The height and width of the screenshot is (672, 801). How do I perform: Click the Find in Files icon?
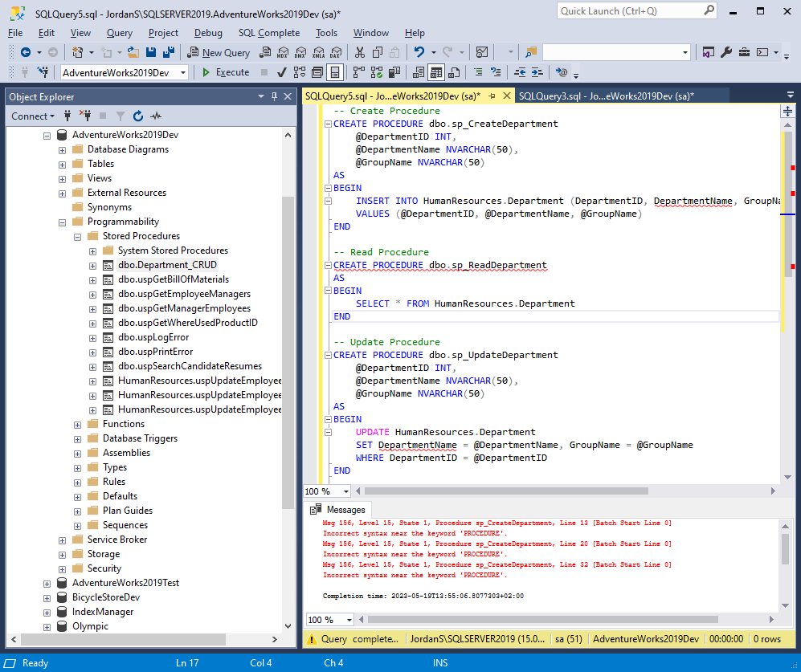(531, 52)
